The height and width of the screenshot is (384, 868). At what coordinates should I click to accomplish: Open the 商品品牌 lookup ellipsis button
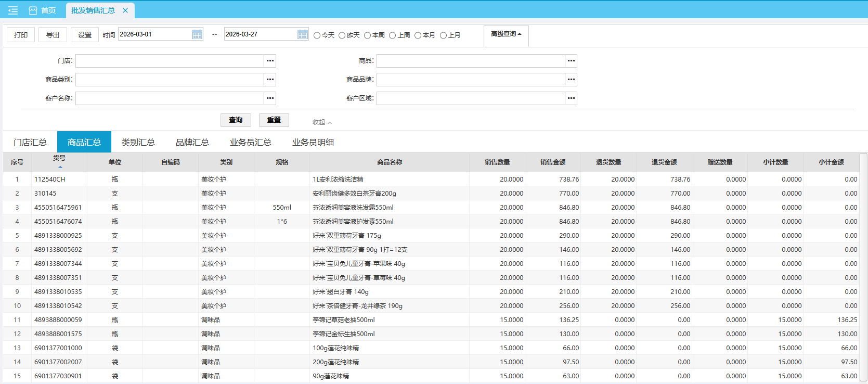pyautogui.click(x=571, y=80)
